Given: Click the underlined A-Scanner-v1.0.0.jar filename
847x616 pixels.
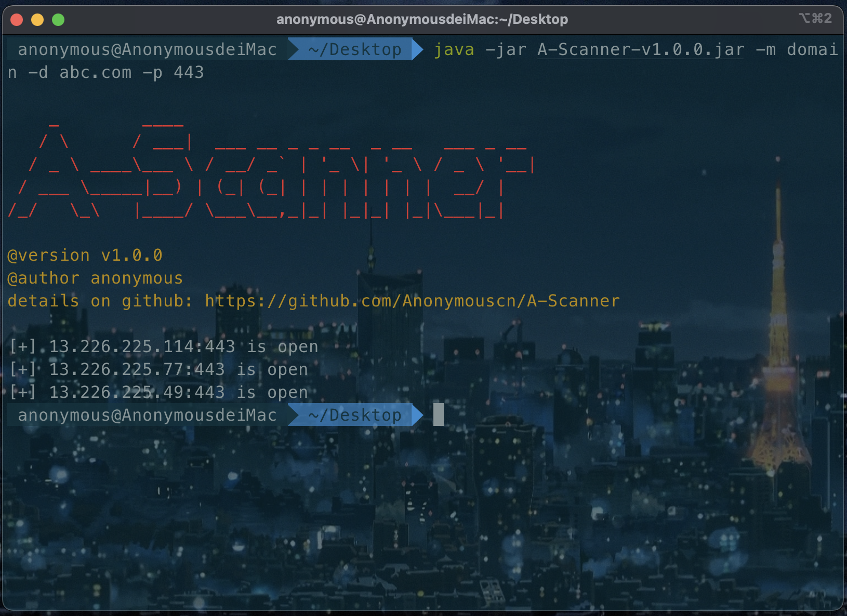Looking at the screenshot, I should (641, 50).
